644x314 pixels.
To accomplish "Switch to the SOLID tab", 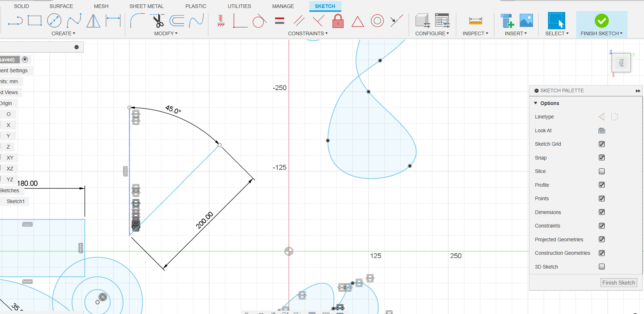I will (21, 6).
